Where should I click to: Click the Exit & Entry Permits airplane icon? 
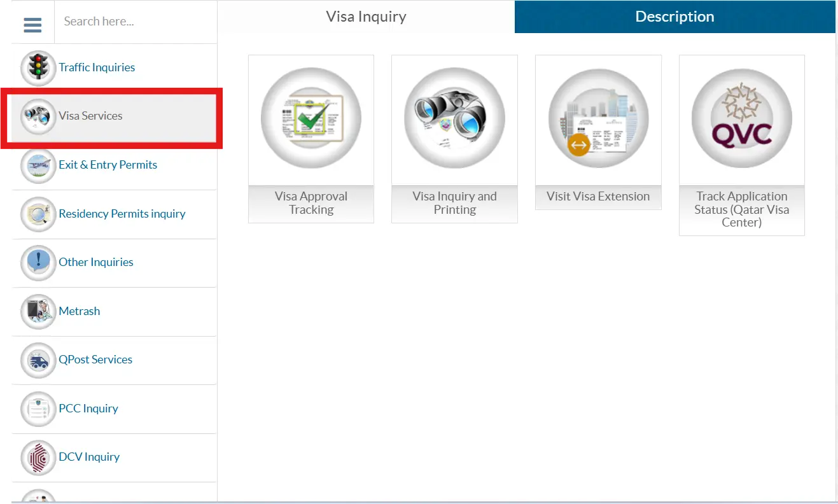click(x=38, y=165)
